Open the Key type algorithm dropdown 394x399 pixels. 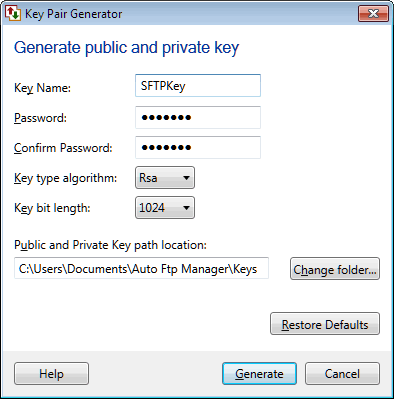[165, 178]
